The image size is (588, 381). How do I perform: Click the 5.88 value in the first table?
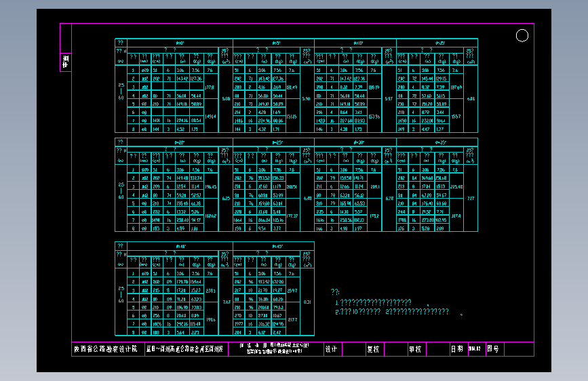click(226, 99)
